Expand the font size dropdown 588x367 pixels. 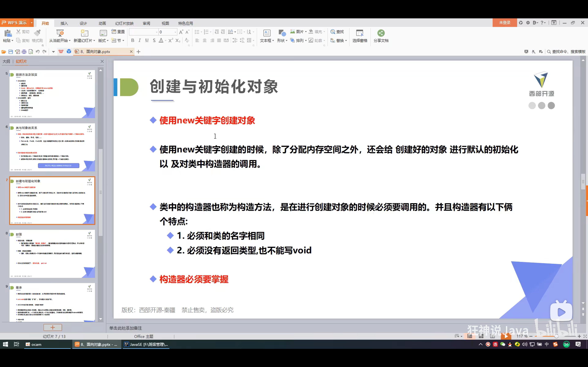coord(175,32)
